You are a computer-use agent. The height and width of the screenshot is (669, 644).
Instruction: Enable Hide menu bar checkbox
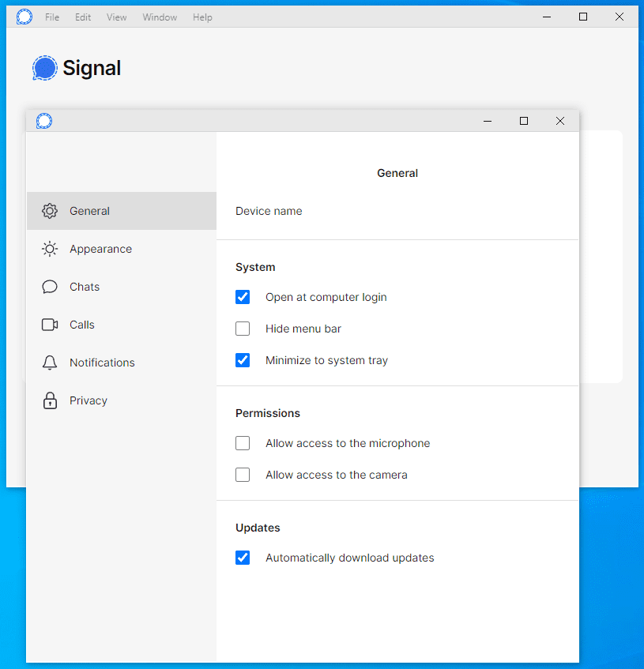(243, 329)
